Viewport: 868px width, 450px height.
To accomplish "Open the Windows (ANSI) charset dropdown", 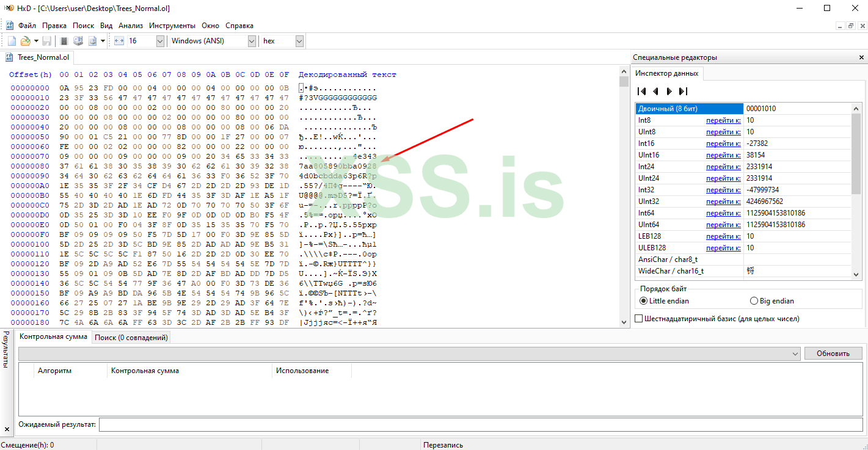I will click(x=252, y=41).
